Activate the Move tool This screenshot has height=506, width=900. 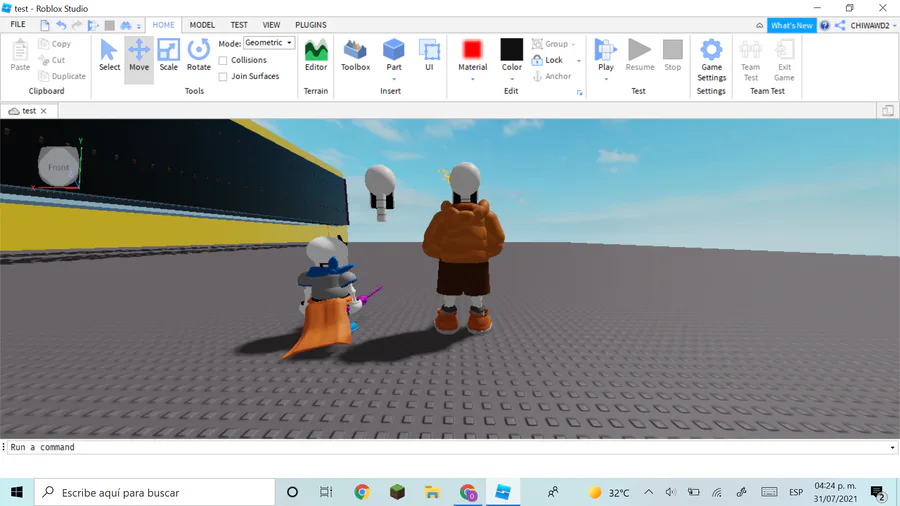[139, 56]
